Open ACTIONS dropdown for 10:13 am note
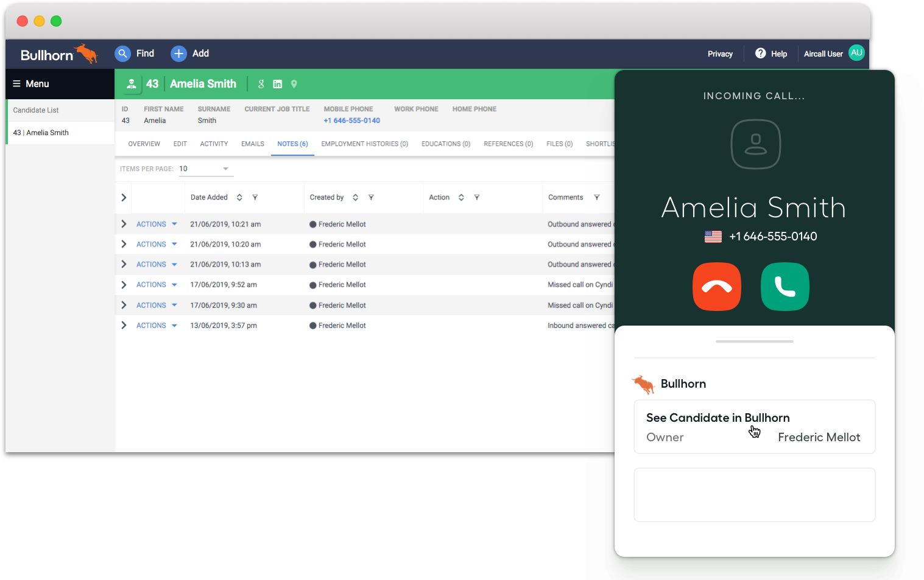Screen dimensions: 924x580 [157, 264]
